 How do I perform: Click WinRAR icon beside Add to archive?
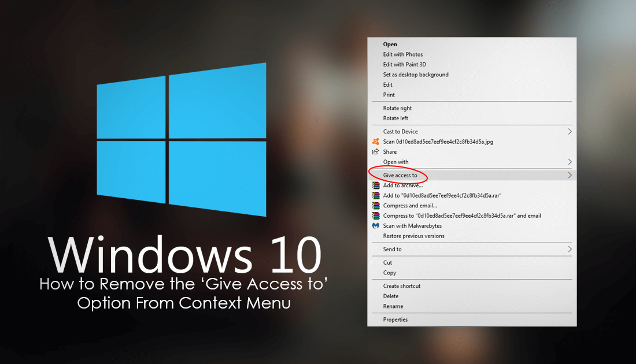coord(376,185)
